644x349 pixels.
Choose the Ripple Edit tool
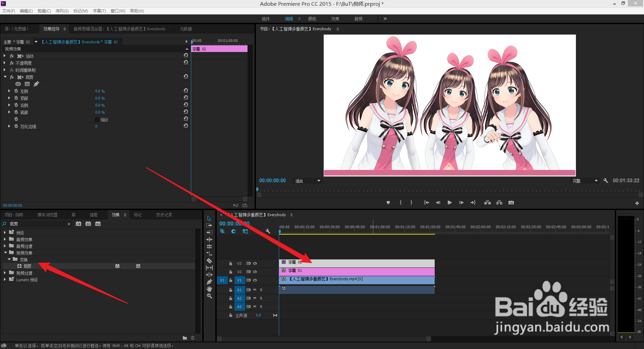click(209, 232)
